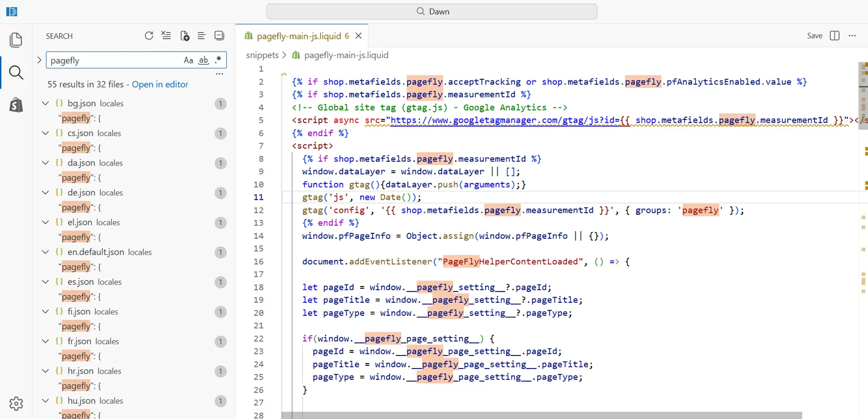Screen dimensions: 868x419
Task: Click the file icon of el.json
Action: click(59, 222)
